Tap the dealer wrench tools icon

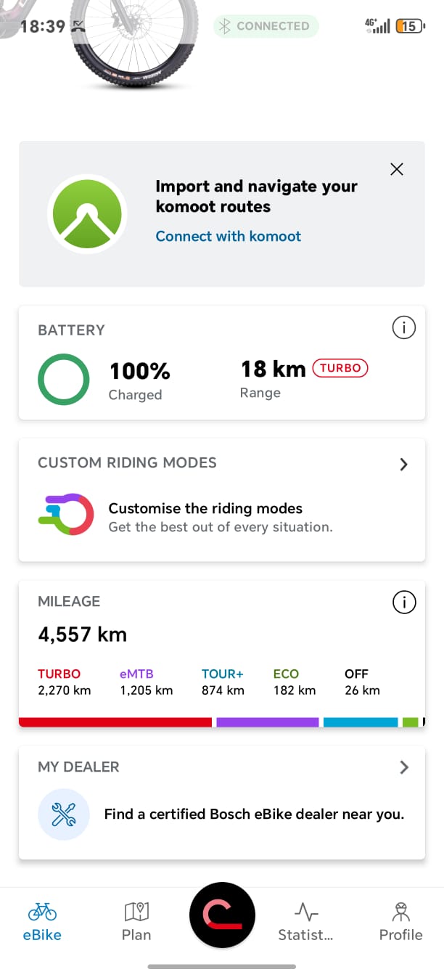64,814
